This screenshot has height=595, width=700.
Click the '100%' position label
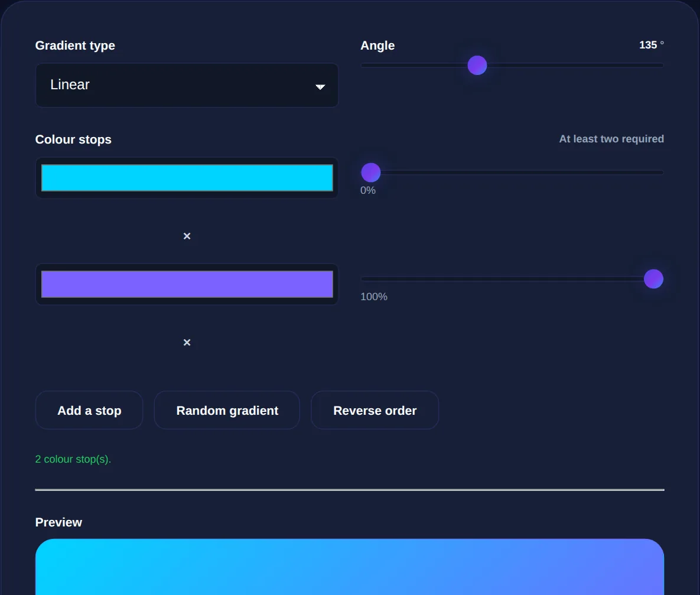[x=374, y=297]
